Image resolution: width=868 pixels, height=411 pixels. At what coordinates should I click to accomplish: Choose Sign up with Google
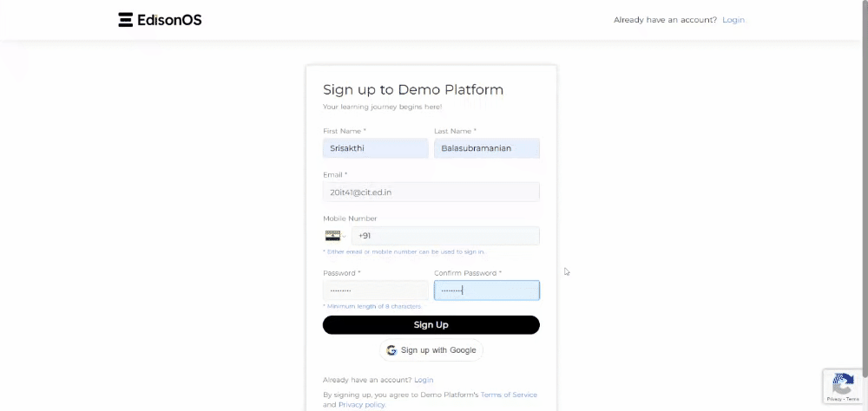[x=431, y=350]
